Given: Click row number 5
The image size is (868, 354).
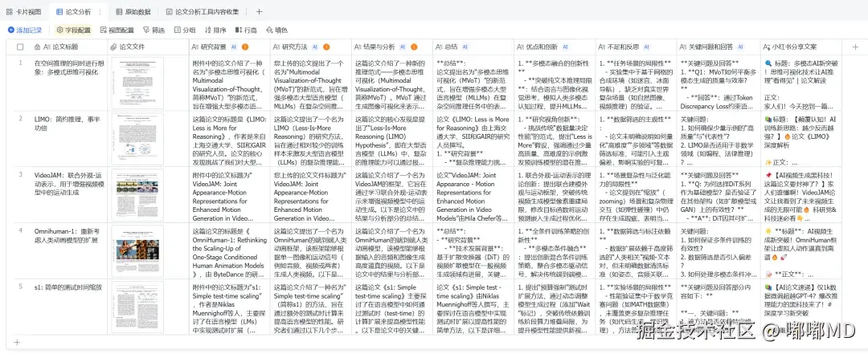Looking at the screenshot, I should 20,287.
